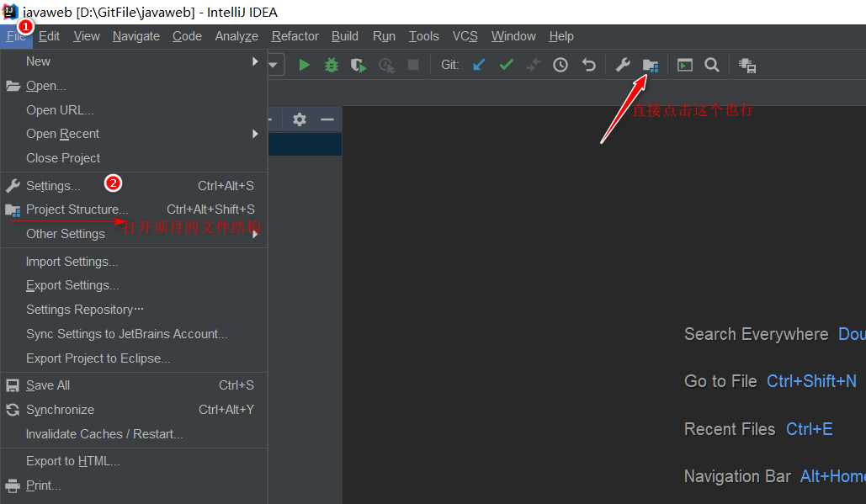Click the Project panel gear icon
This screenshot has height=504, width=866.
pyautogui.click(x=300, y=119)
